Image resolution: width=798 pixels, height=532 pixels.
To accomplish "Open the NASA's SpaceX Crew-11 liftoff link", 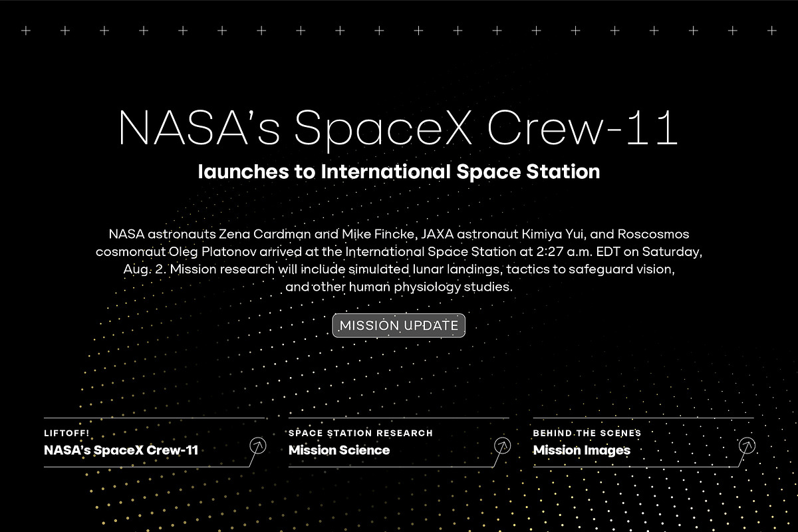I will coord(121,450).
